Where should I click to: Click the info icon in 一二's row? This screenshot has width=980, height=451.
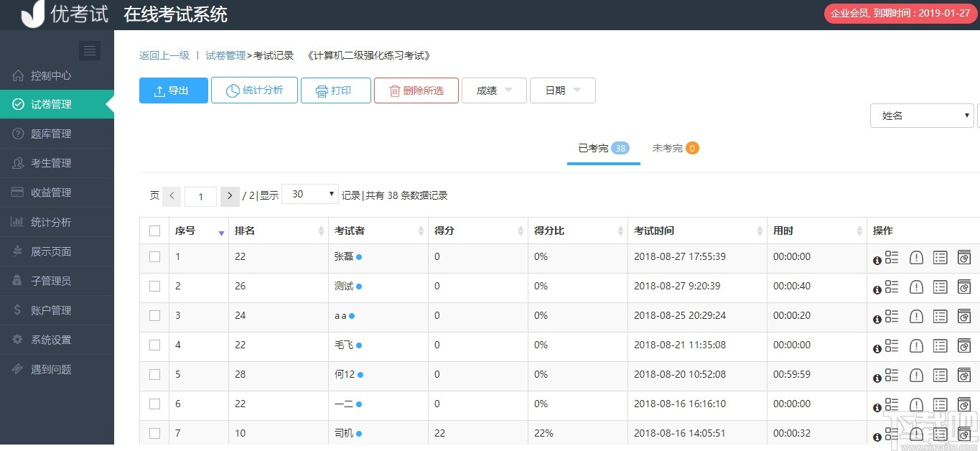pyautogui.click(x=877, y=408)
